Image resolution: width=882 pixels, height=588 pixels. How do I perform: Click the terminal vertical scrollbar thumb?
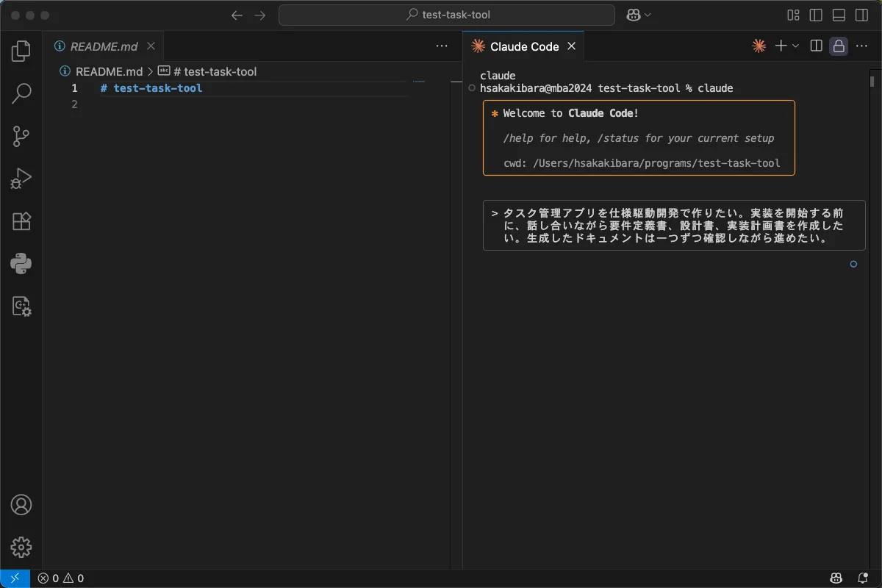click(x=872, y=81)
